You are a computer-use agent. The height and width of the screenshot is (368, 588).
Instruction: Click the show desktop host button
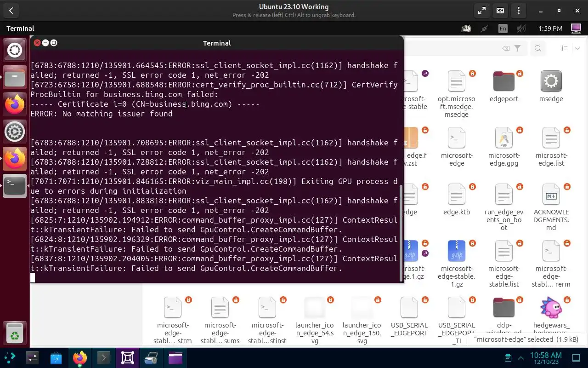(x=576, y=358)
